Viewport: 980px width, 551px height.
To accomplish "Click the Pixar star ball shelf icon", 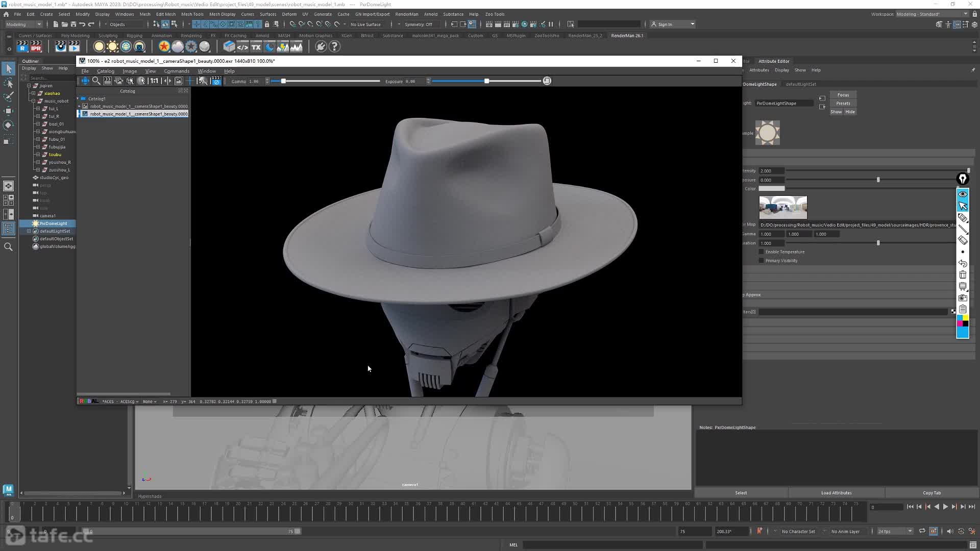I will point(164,47).
